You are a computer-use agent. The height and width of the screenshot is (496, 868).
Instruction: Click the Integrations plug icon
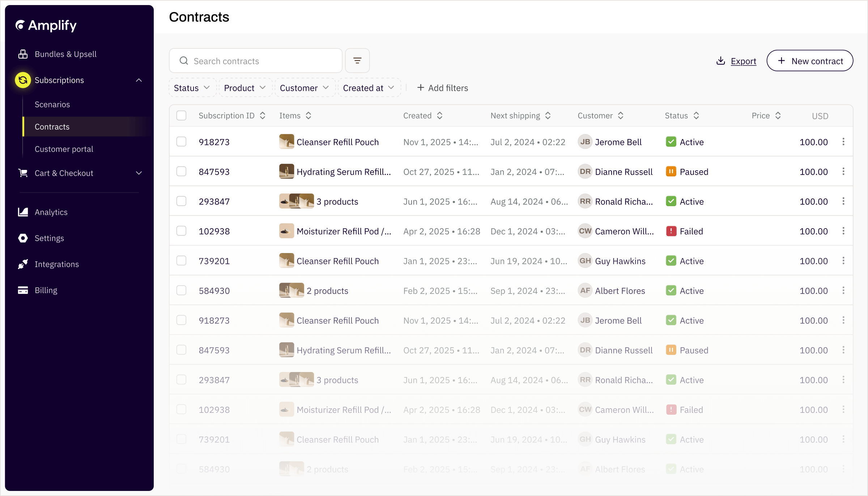(x=23, y=264)
